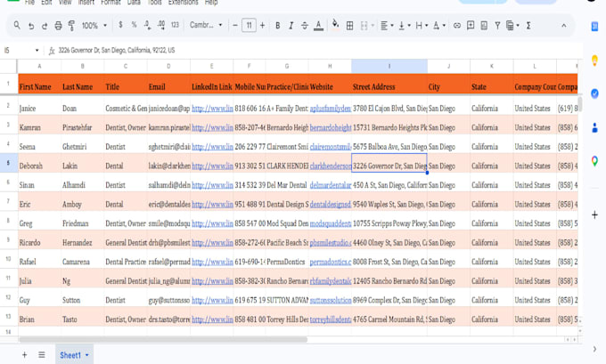Select the Hernandez last name cell

click(82, 239)
